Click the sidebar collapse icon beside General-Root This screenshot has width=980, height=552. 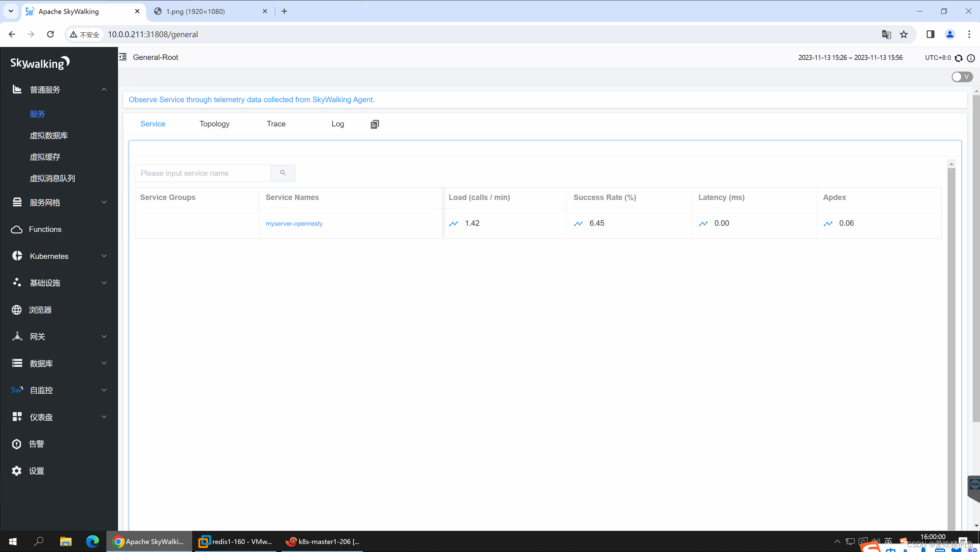point(123,57)
